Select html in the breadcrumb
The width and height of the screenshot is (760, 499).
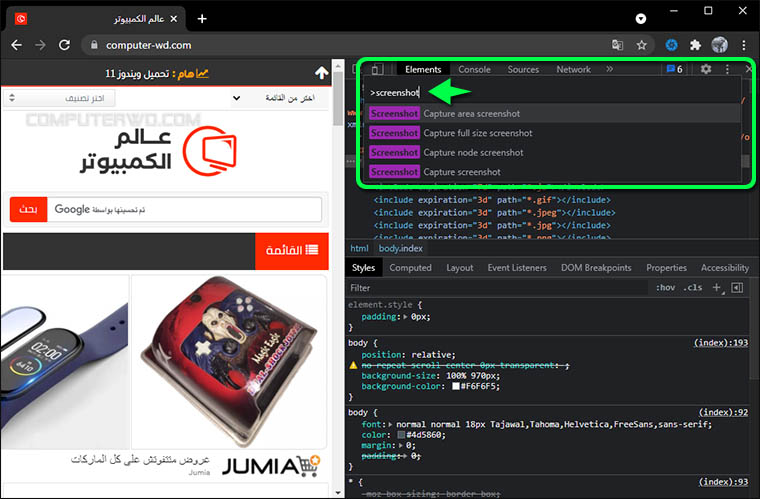[x=359, y=249]
